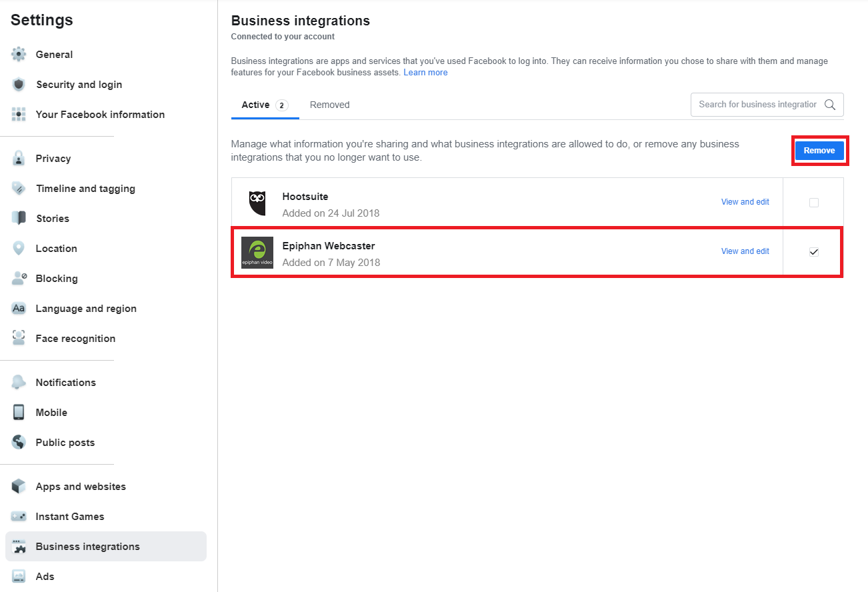Click the General gear icon
This screenshot has width=868, height=592.
pyautogui.click(x=19, y=55)
